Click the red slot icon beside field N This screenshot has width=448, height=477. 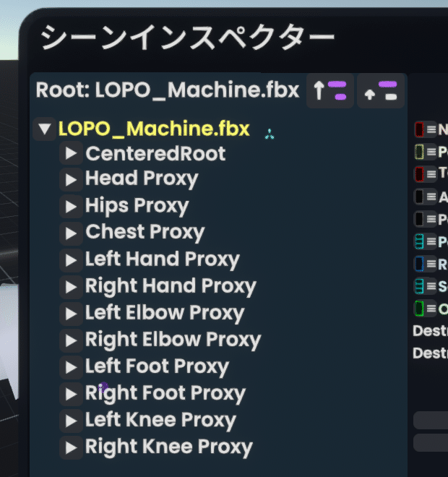pyautogui.click(x=419, y=129)
